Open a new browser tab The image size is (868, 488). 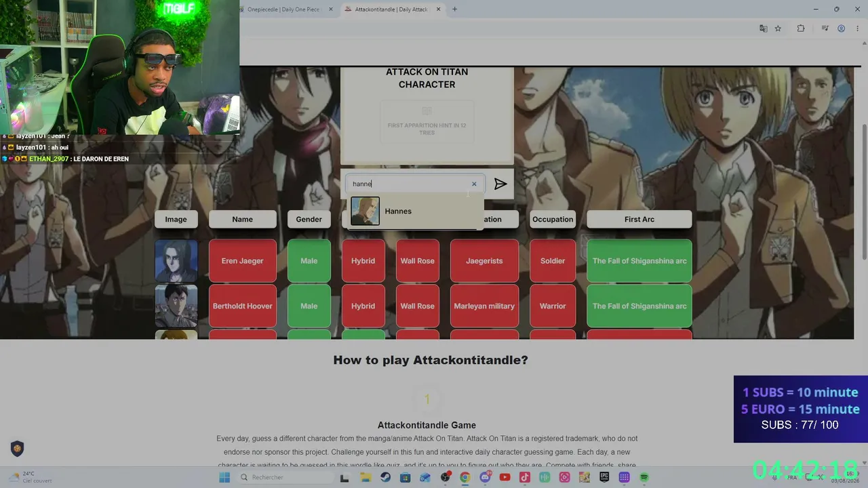[454, 9]
